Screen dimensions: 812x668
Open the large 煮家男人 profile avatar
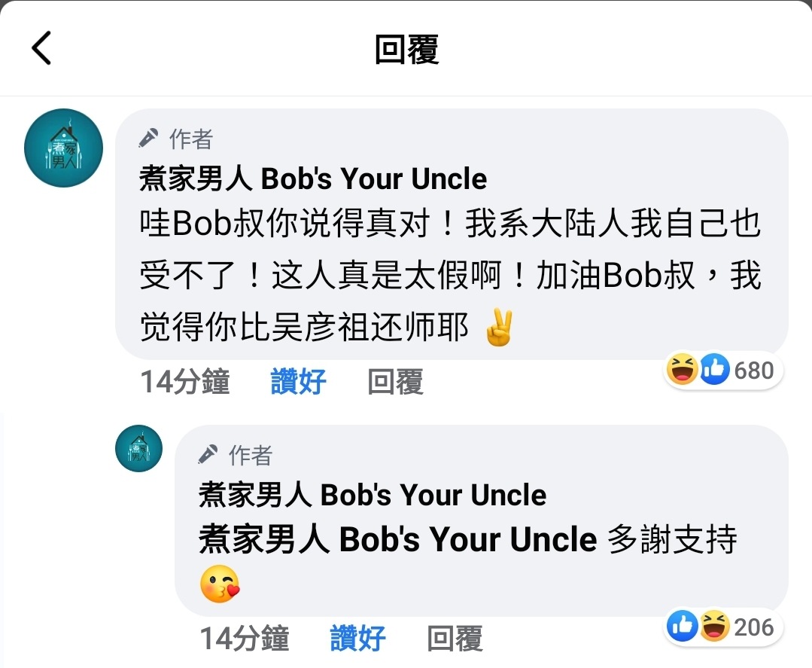(x=64, y=148)
